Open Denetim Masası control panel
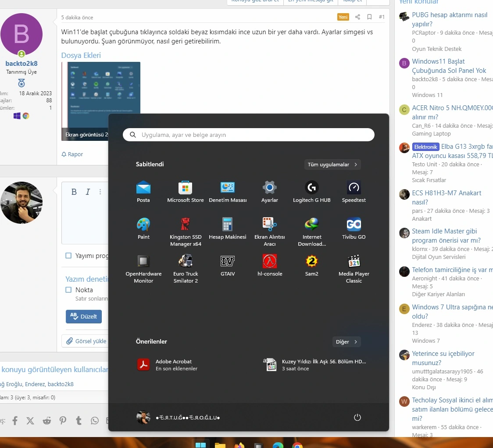Viewport: 493px width, 448px height. coord(228,191)
